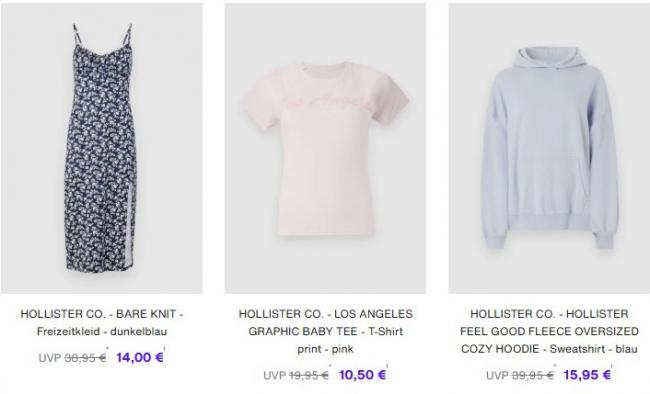This screenshot has height=394, width=650.
Task: Open the pink baby tee product image
Action: click(325, 148)
